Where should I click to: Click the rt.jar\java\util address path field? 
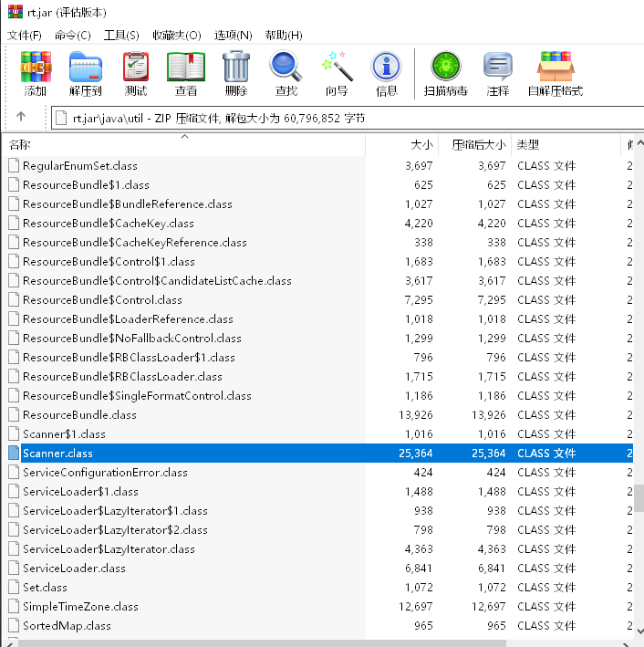[x=348, y=119]
